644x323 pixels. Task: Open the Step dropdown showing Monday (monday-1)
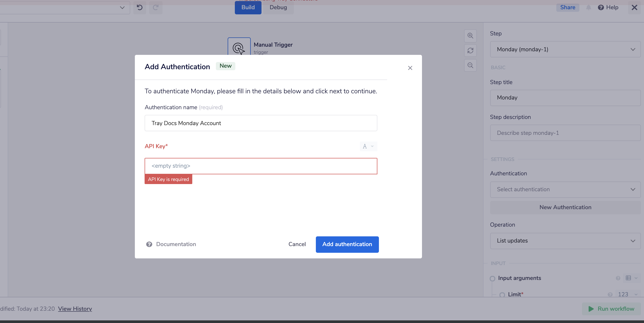click(x=565, y=49)
